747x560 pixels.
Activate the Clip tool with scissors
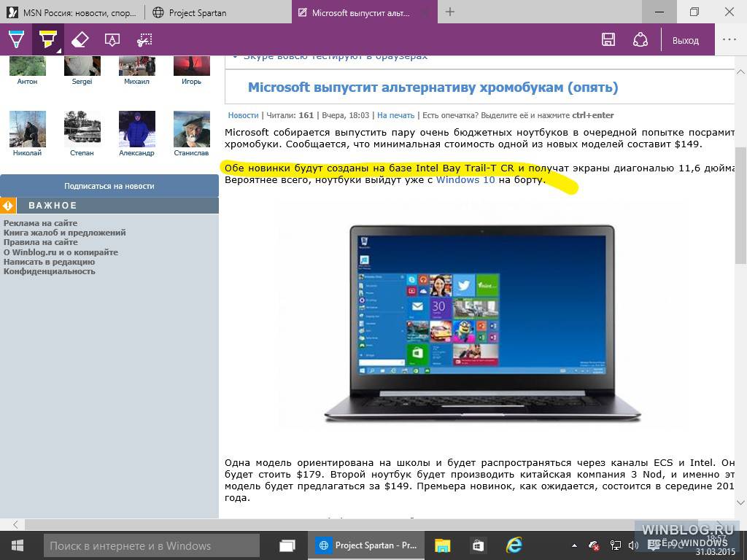pos(144,39)
